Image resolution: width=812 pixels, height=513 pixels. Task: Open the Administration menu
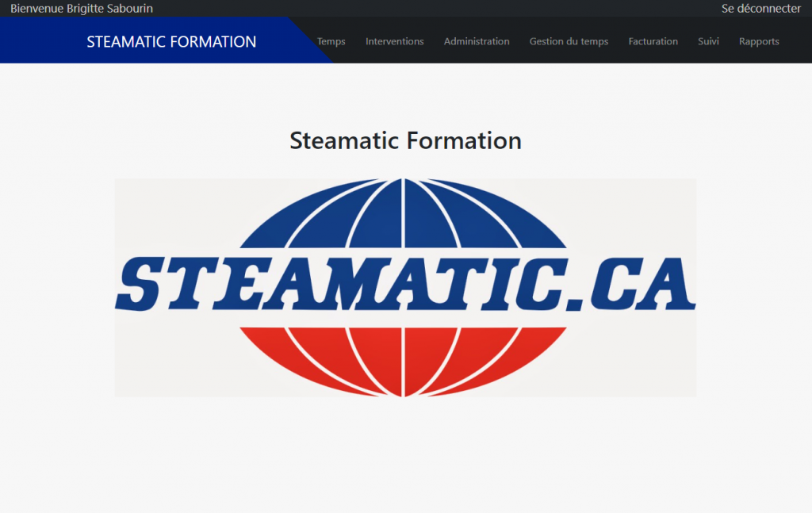[x=477, y=41]
